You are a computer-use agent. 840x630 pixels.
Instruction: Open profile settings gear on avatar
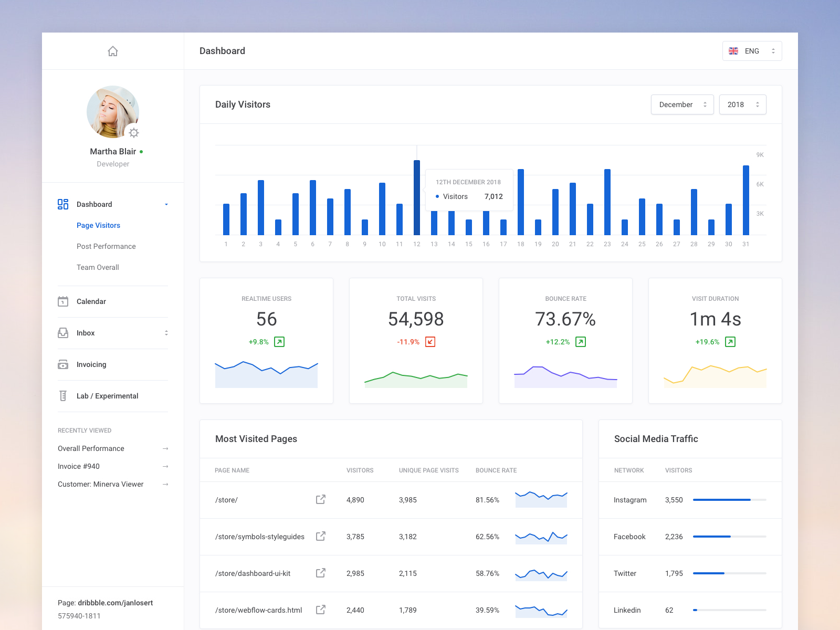tap(134, 133)
